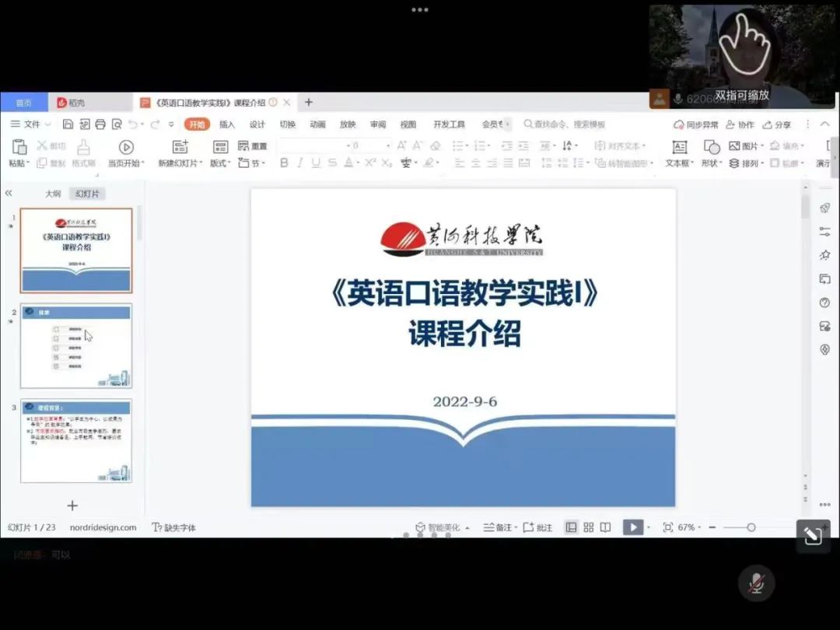Screen dimensions: 840x630
Task: Open the Insert (插入) ribbon tab
Action: point(227,124)
